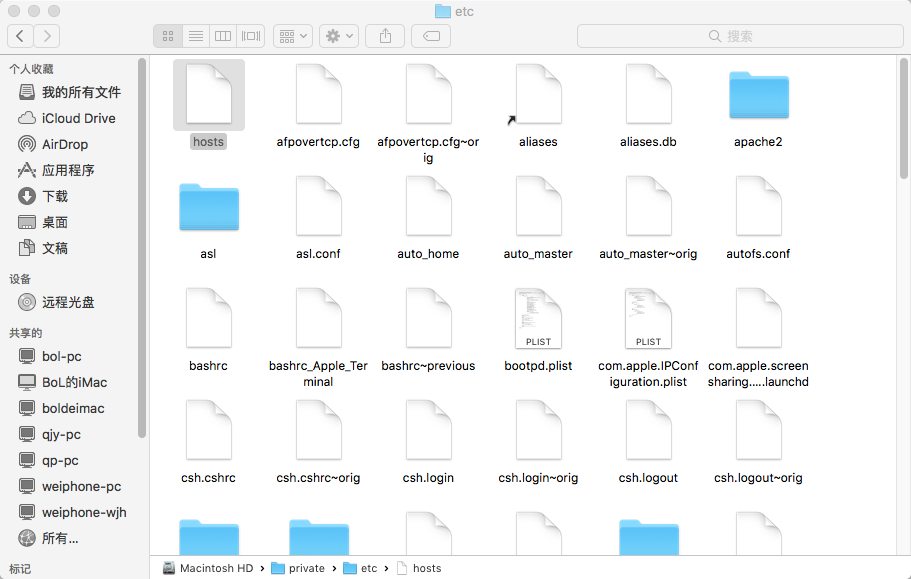Select iCloud Drive in sidebar
The height and width of the screenshot is (579, 911).
(78, 118)
